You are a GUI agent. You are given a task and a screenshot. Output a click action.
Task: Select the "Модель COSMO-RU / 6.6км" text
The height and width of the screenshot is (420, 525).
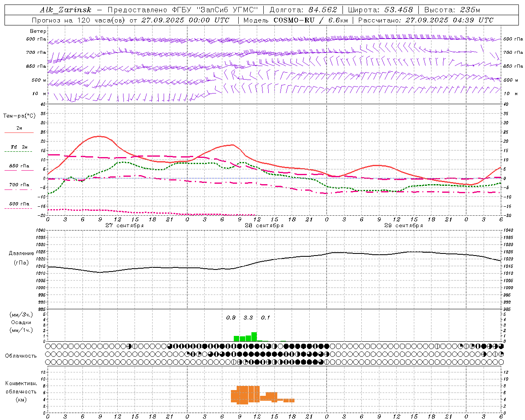click(296, 20)
